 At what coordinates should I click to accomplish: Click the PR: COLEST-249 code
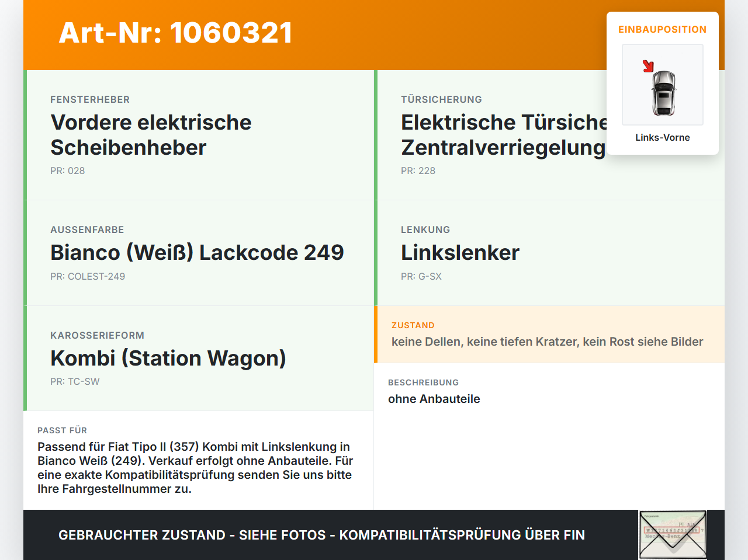88,276
